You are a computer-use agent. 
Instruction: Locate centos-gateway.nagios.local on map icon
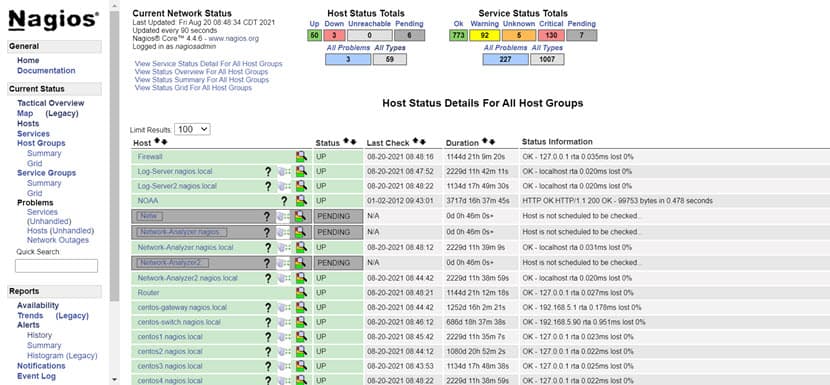[x=284, y=307]
